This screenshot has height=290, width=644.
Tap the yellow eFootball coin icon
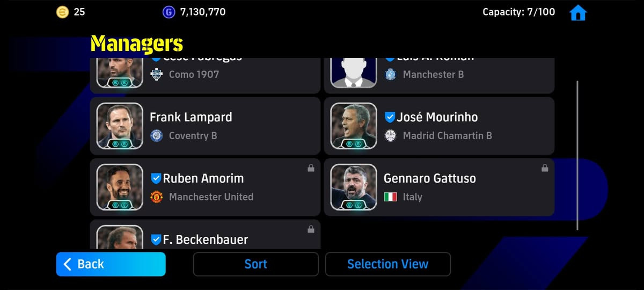click(x=62, y=12)
